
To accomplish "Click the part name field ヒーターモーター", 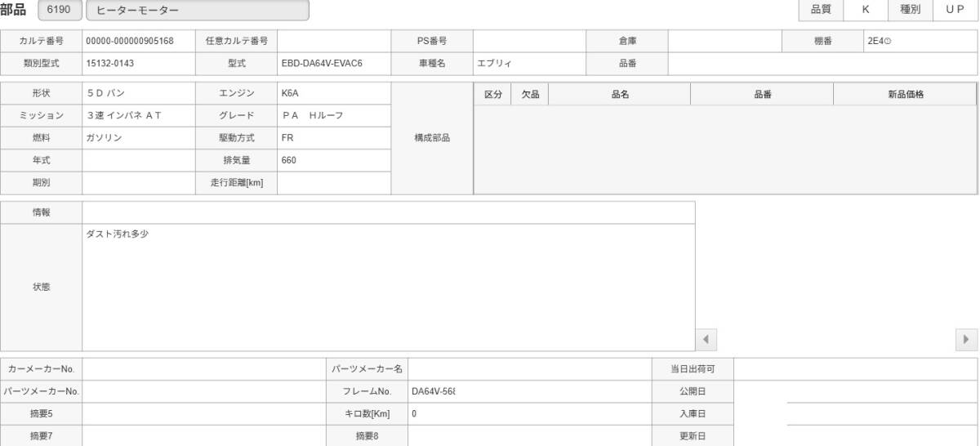I will [x=197, y=10].
